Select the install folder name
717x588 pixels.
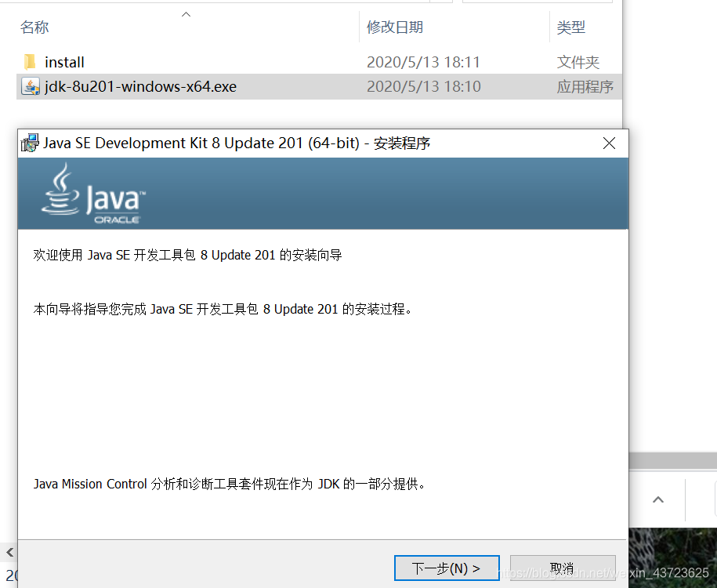[64, 62]
